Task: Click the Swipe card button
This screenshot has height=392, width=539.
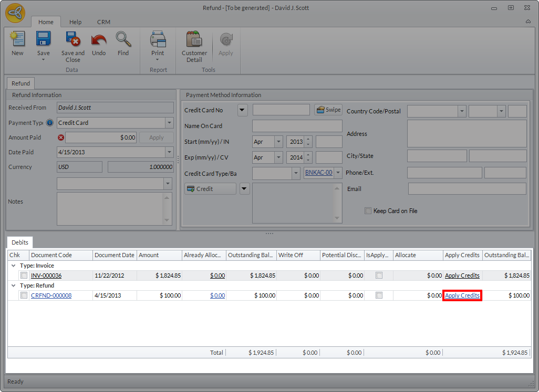Action: point(328,110)
